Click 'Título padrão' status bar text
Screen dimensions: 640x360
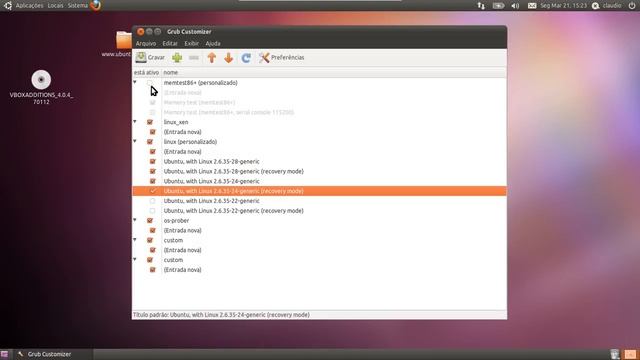221,315
